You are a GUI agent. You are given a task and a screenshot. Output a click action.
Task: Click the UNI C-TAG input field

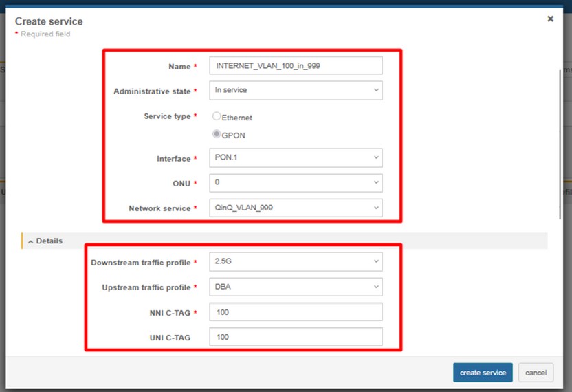click(296, 337)
